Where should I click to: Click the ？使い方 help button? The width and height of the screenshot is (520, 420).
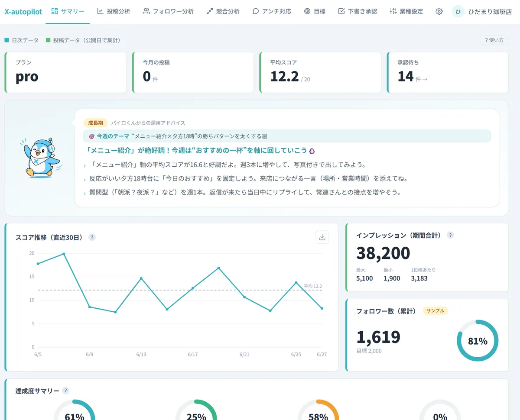494,40
